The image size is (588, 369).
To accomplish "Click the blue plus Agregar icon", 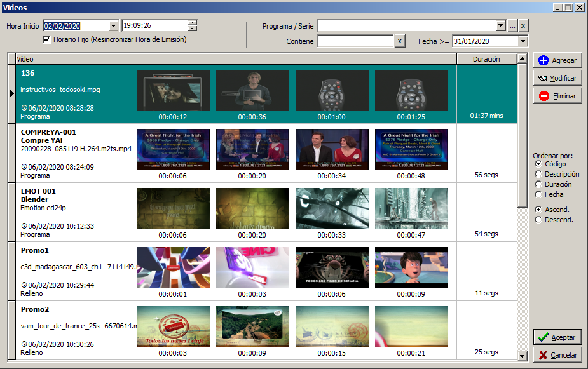I will pos(543,61).
